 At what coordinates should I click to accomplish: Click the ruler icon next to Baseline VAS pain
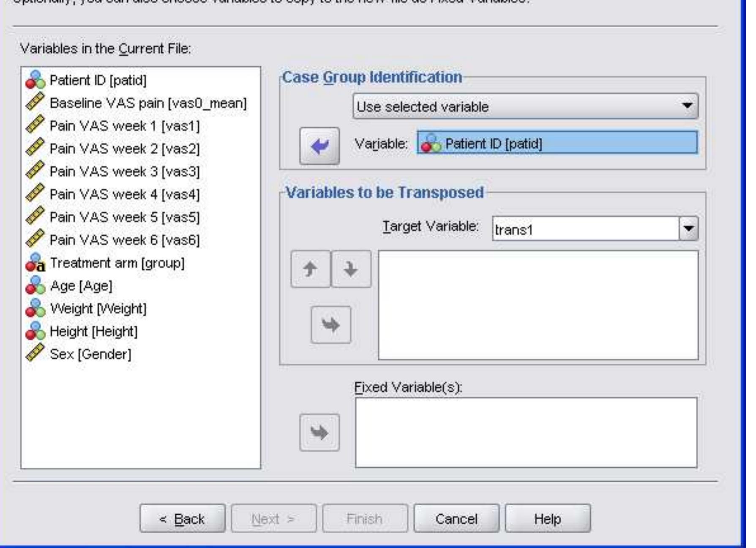pyautogui.click(x=35, y=103)
